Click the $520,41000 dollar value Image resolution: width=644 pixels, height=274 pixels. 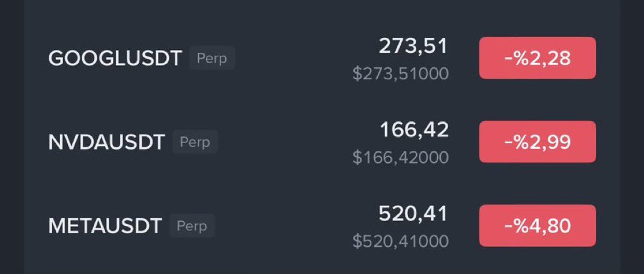401,241
